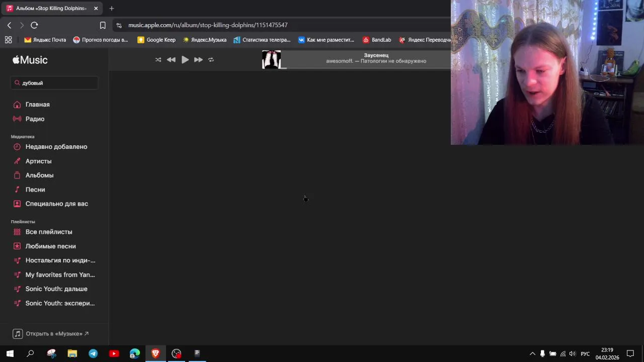Image resolution: width=644 pixels, height=362 pixels.
Task: Open the bookmarks apps grid icon
Action: click(x=8, y=40)
